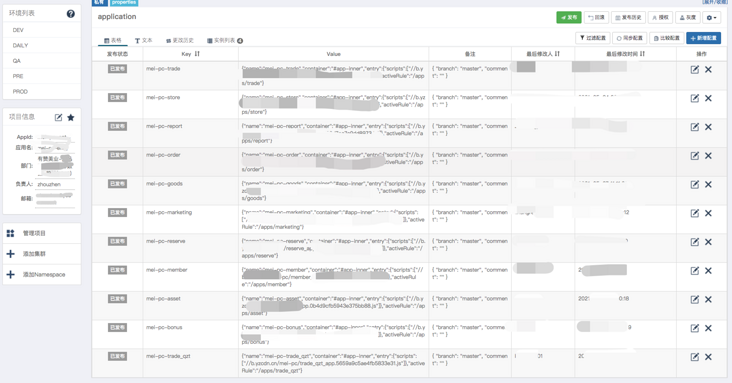This screenshot has width=732, height=383.
Task: Favorite the project with the star icon
Action: pyautogui.click(x=71, y=117)
